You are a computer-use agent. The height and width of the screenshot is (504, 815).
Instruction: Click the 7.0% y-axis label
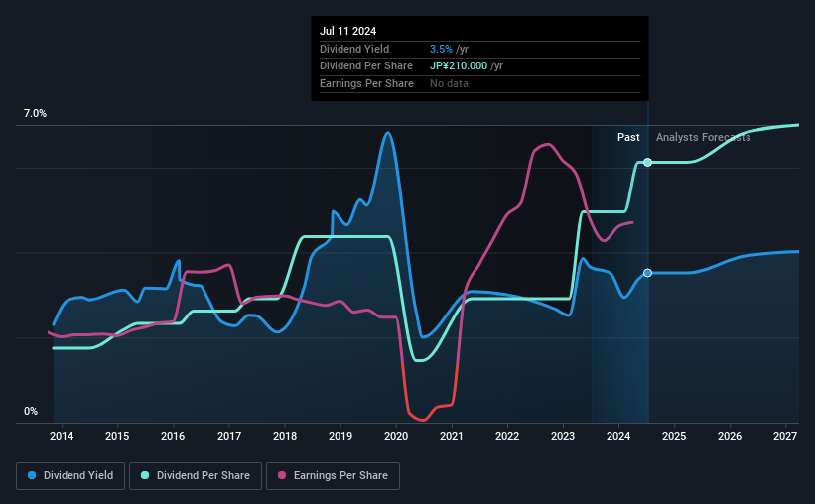[35, 113]
